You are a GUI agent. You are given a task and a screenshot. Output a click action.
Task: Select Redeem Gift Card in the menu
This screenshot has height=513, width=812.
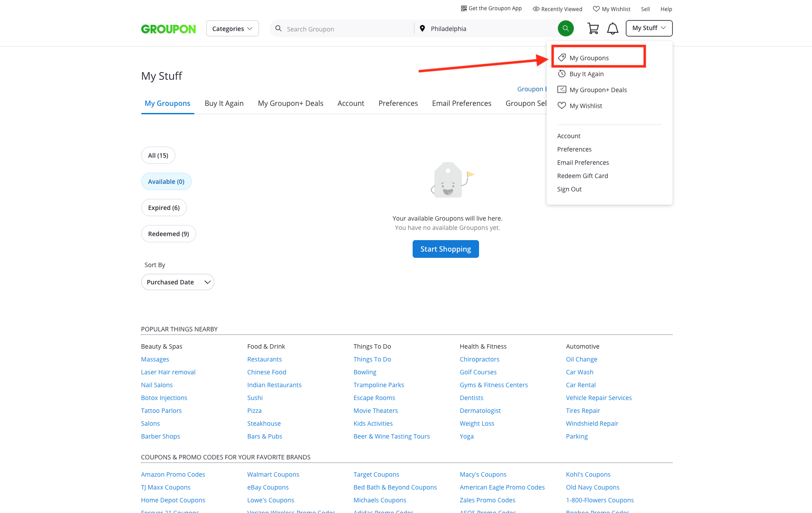click(582, 176)
